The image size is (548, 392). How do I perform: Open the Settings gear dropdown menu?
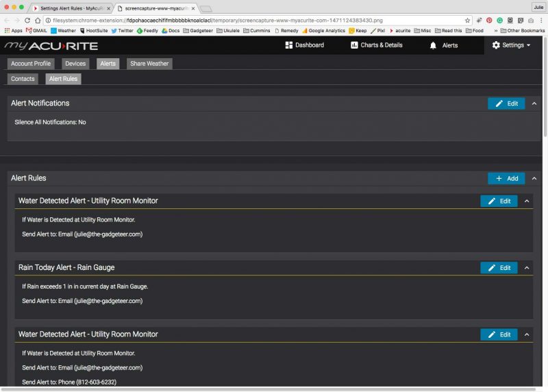coord(512,45)
